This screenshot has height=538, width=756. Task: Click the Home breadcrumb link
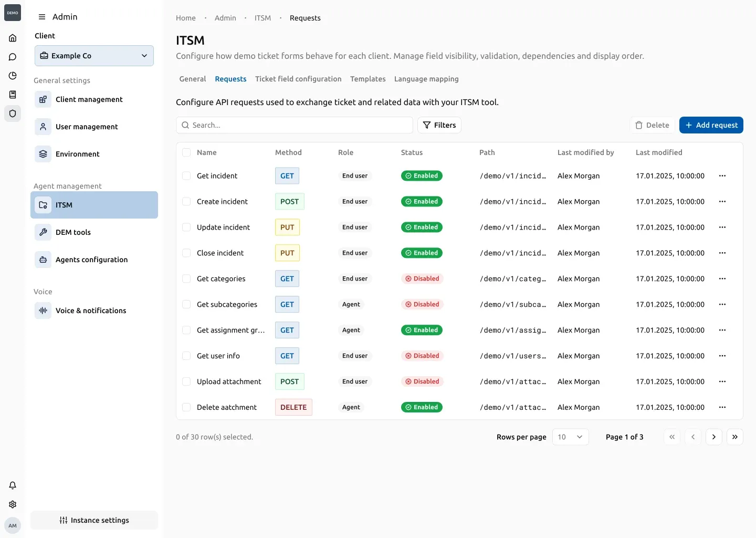(186, 18)
